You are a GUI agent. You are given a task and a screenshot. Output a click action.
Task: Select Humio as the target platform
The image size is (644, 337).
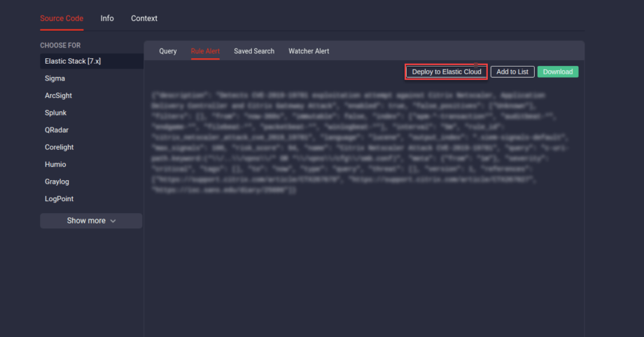[x=55, y=164]
